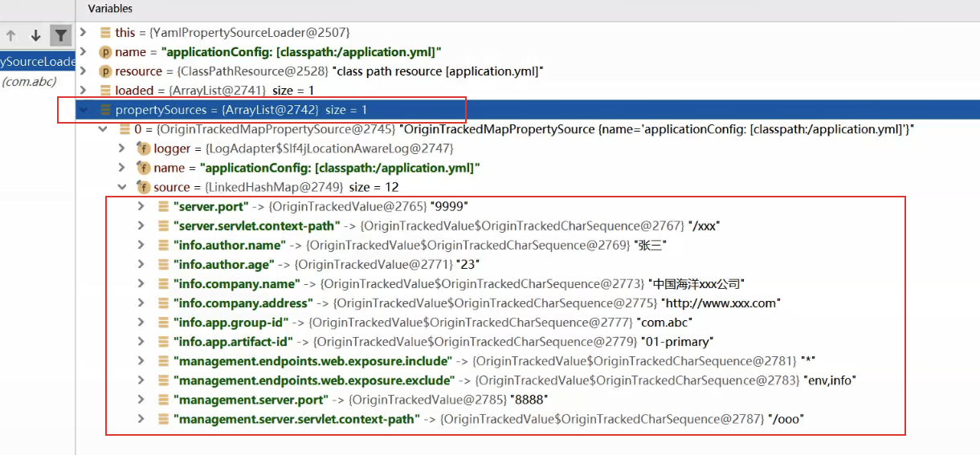Expand management.endpoints.web.exposure.include entry
The image size is (980, 455).
coord(141,360)
